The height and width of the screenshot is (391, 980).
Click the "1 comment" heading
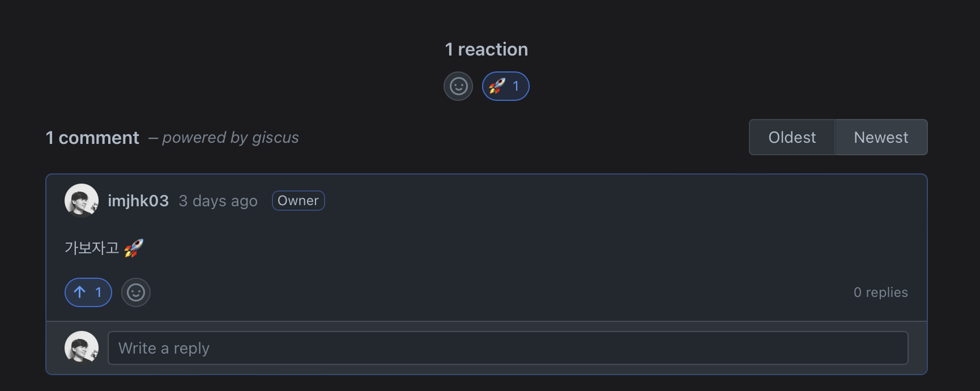92,138
